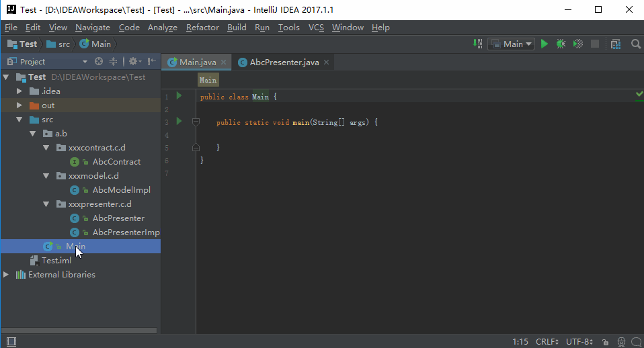Expand the out folder

tap(19, 105)
